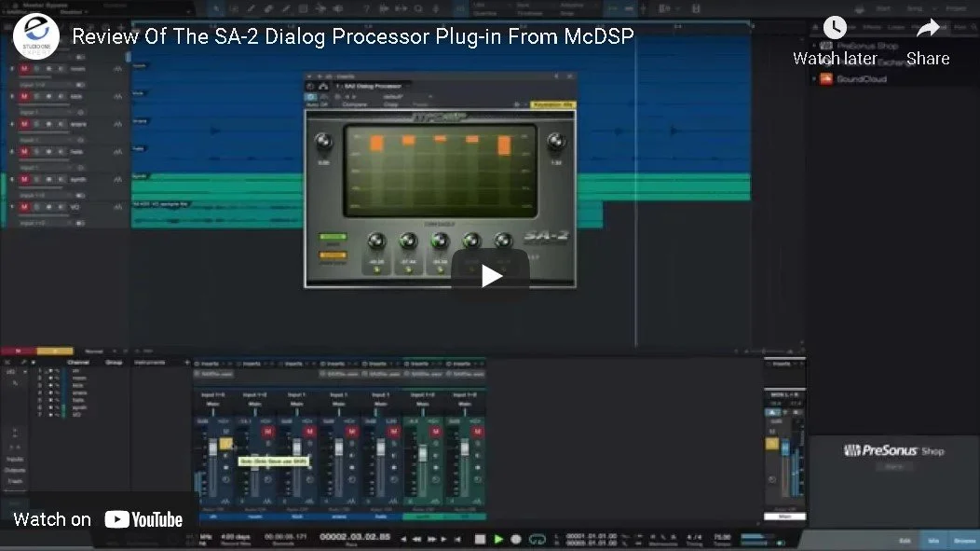Select the Eraser tool in top toolbar
Image resolution: width=980 pixels, height=551 pixels.
268,8
